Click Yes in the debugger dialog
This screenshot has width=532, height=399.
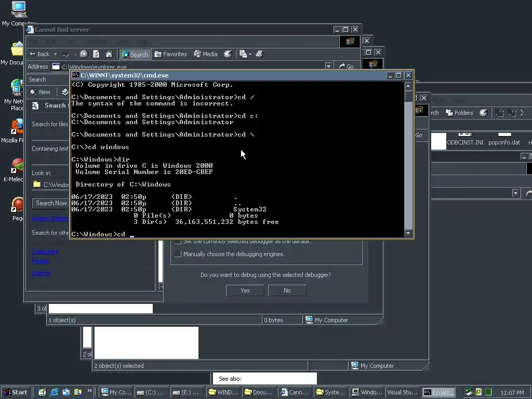[x=245, y=290]
